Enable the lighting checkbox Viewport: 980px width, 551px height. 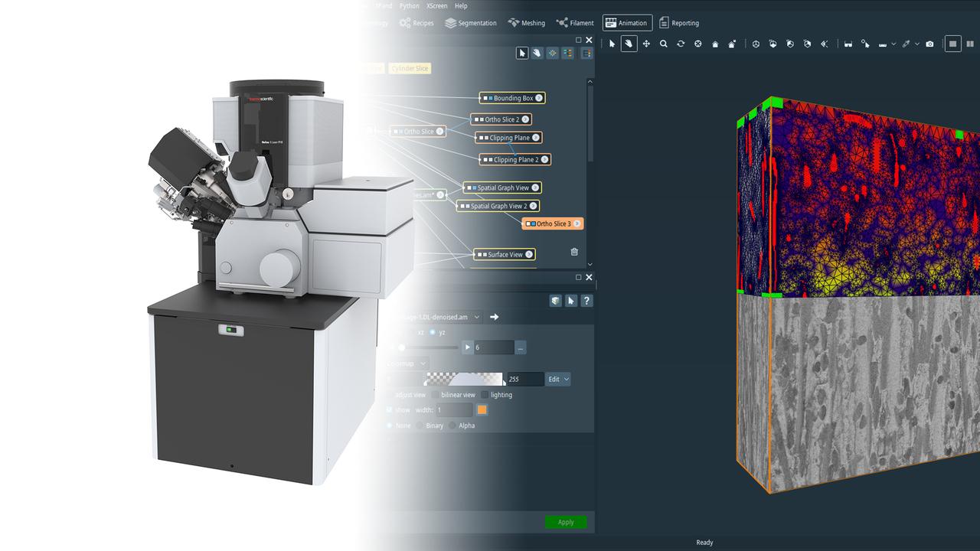click(484, 395)
